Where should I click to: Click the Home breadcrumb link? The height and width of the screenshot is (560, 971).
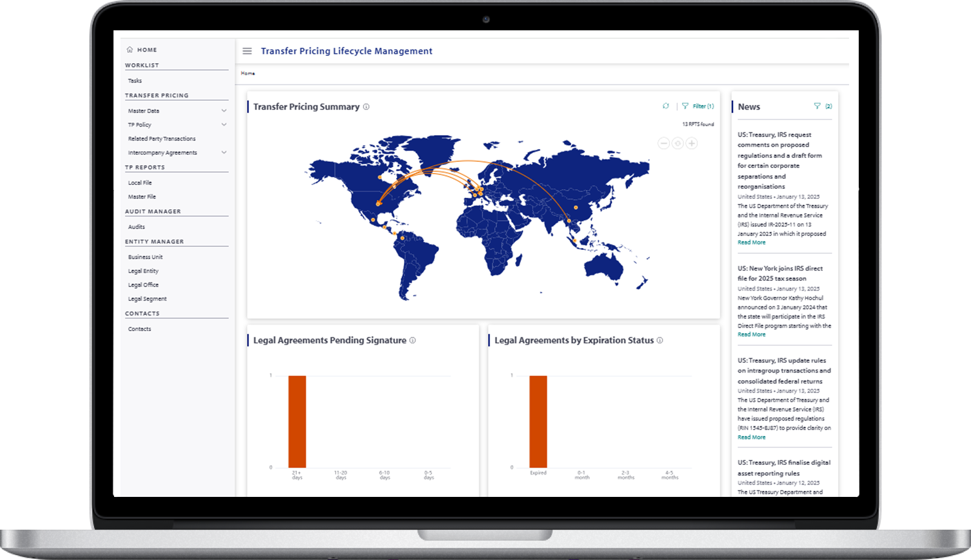click(x=248, y=73)
